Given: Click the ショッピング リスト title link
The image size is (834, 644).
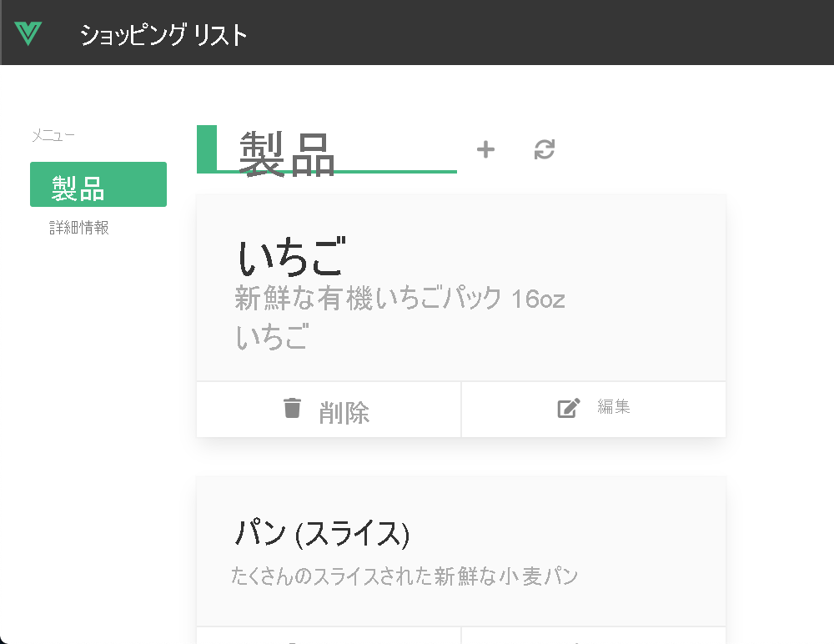Looking at the screenshot, I should point(163,35).
